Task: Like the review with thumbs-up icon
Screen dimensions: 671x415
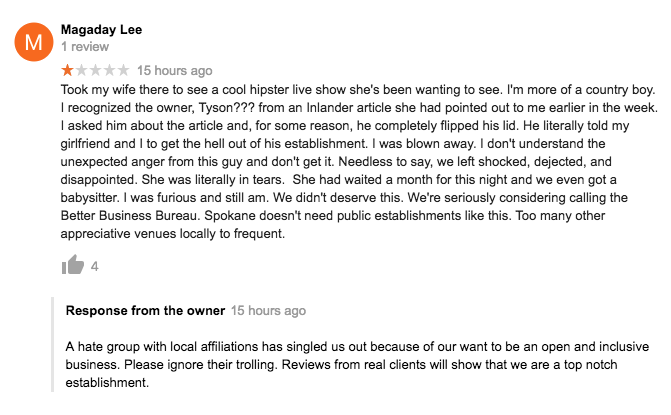Action: tap(73, 265)
